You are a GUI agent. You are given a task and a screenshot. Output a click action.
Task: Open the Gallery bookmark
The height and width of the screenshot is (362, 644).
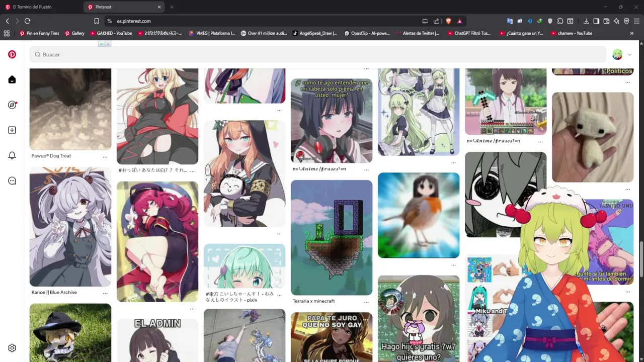click(x=74, y=33)
